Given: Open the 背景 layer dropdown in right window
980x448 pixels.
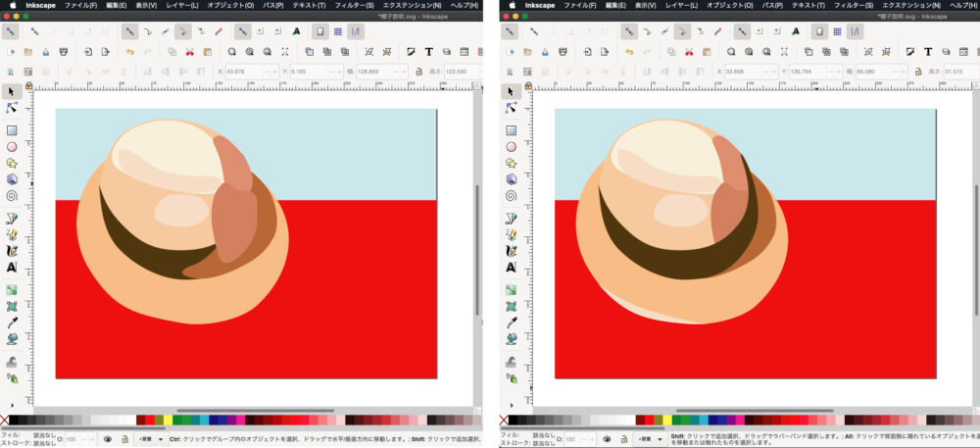Looking at the screenshot, I should point(648,440).
